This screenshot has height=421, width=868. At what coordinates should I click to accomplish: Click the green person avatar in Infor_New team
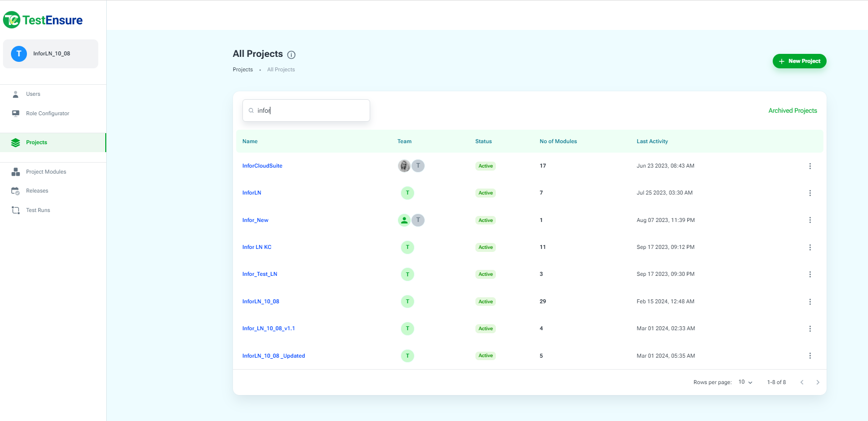(x=404, y=220)
